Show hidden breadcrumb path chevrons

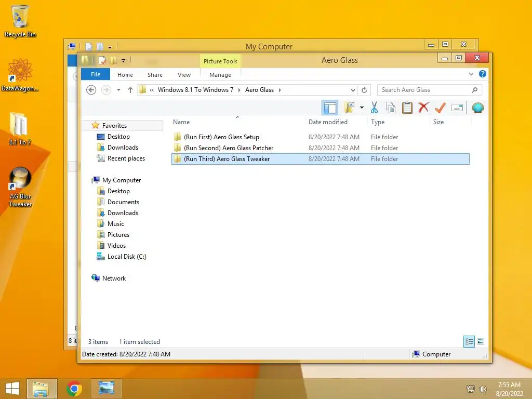[152, 90]
